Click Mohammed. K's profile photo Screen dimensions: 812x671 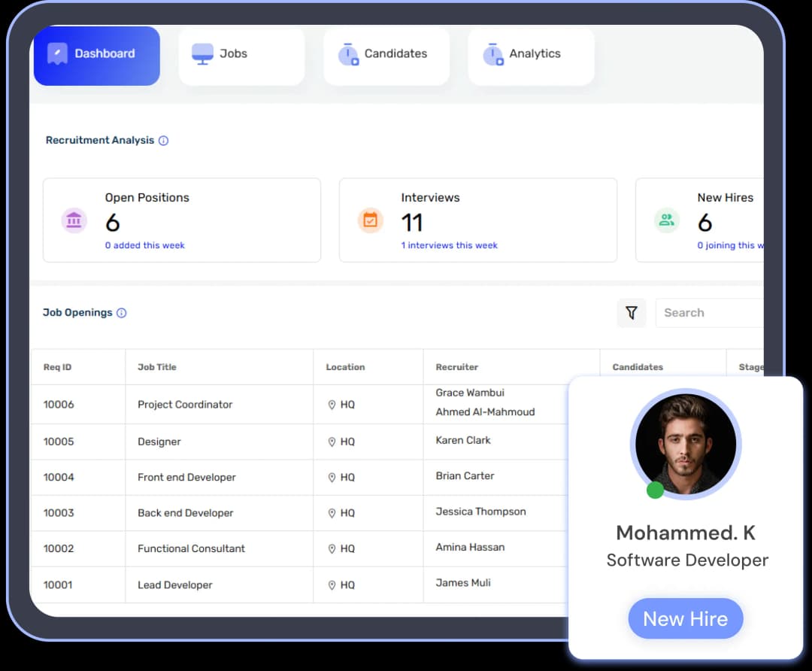click(685, 443)
